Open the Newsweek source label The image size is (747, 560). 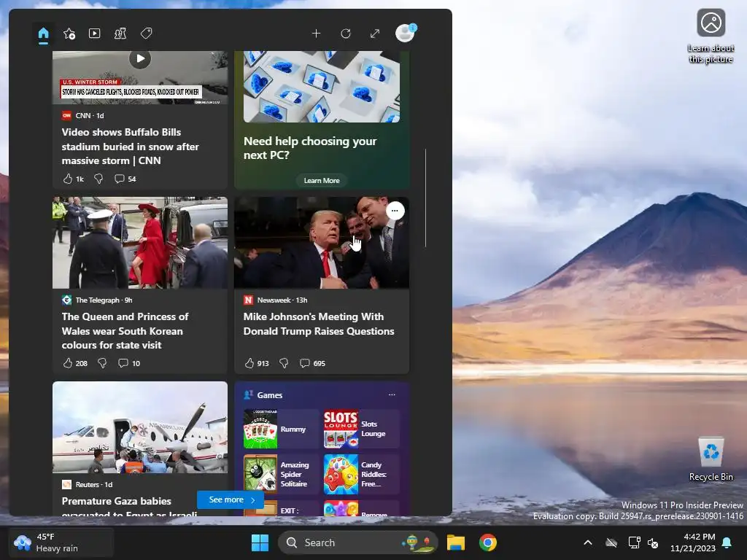pos(275,300)
